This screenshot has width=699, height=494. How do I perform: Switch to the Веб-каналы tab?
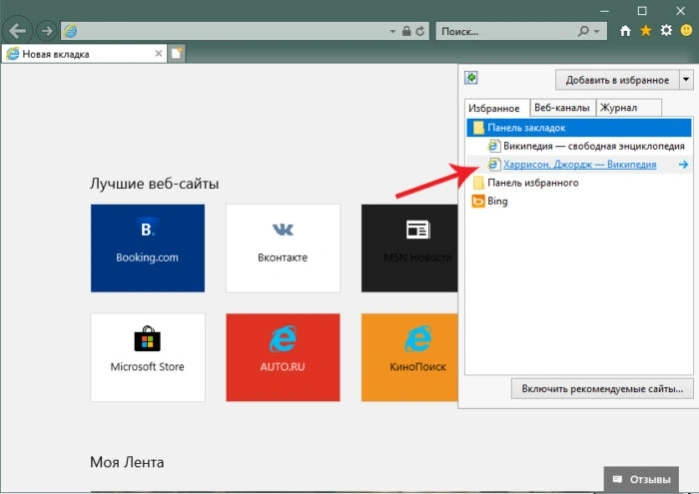click(x=562, y=107)
